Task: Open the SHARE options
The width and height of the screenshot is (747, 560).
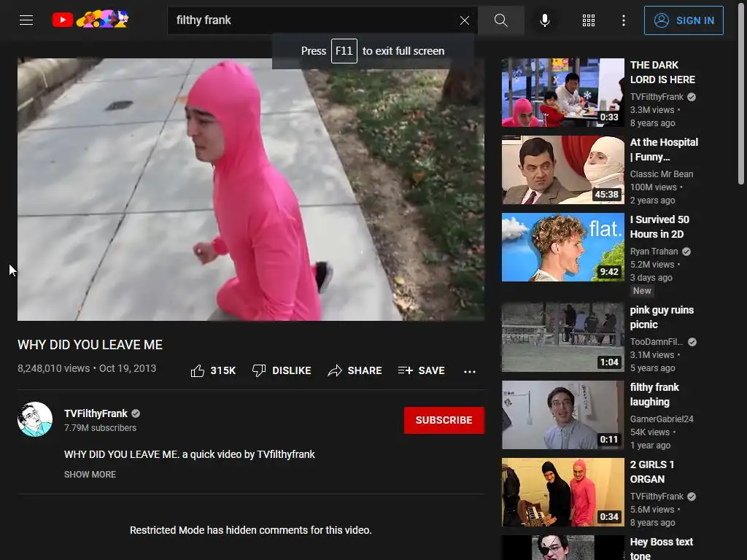Action: point(355,370)
